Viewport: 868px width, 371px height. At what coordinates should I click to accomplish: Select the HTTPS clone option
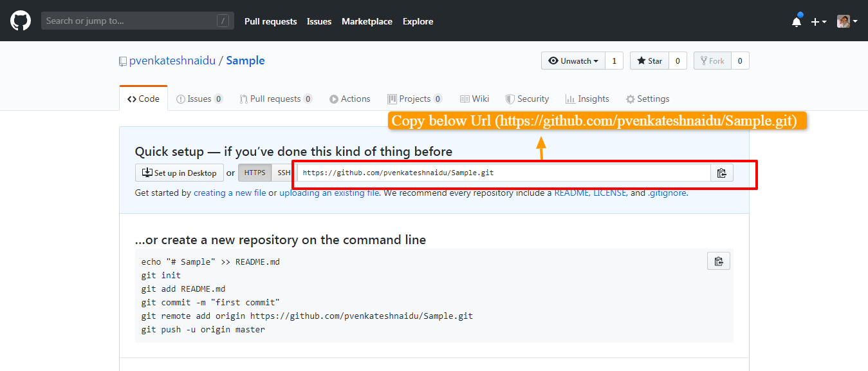click(254, 172)
